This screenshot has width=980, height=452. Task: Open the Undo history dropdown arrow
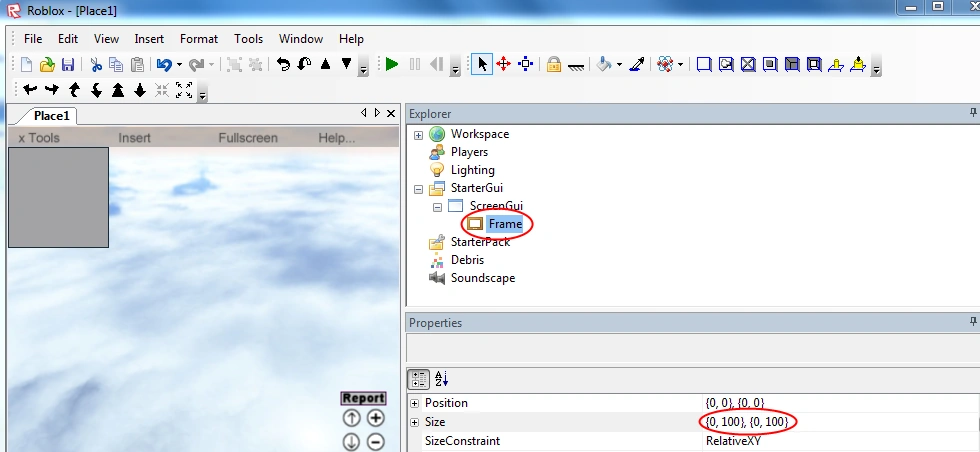coord(179,64)
